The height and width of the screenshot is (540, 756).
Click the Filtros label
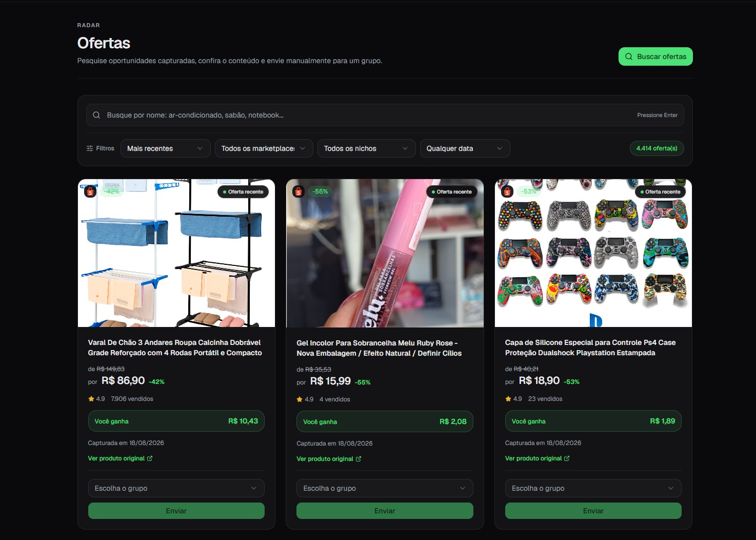(x=105, y=148)
